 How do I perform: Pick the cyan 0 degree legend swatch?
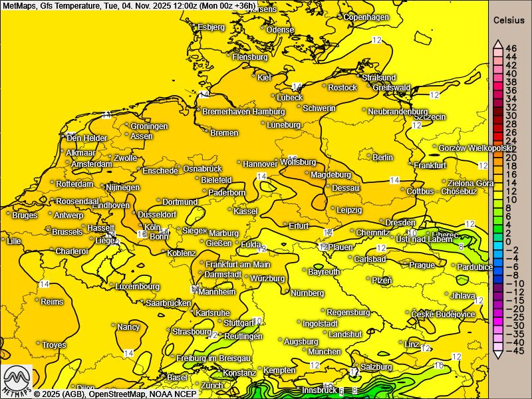[497, 242]
